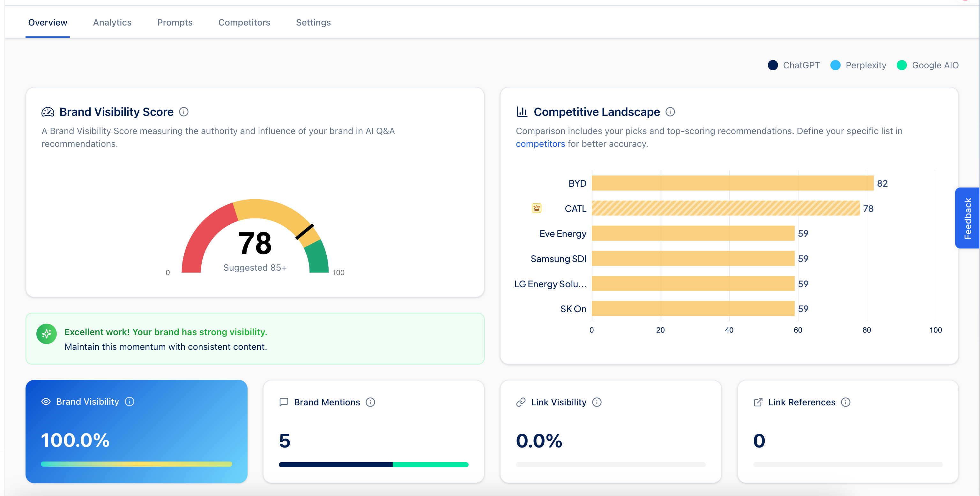Click the 'Excellent work!' banner headline
The image size is (980, 496).
pos(166,332)
